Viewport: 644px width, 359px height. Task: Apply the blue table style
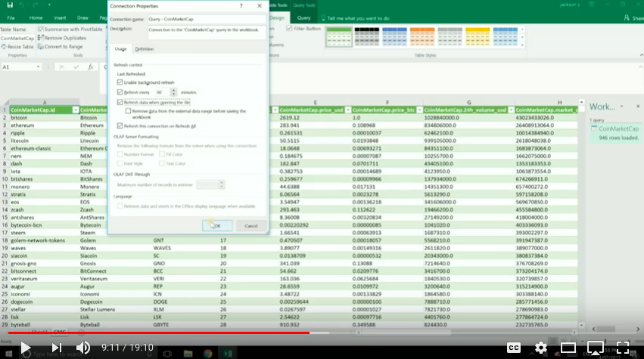click(394, 36)
